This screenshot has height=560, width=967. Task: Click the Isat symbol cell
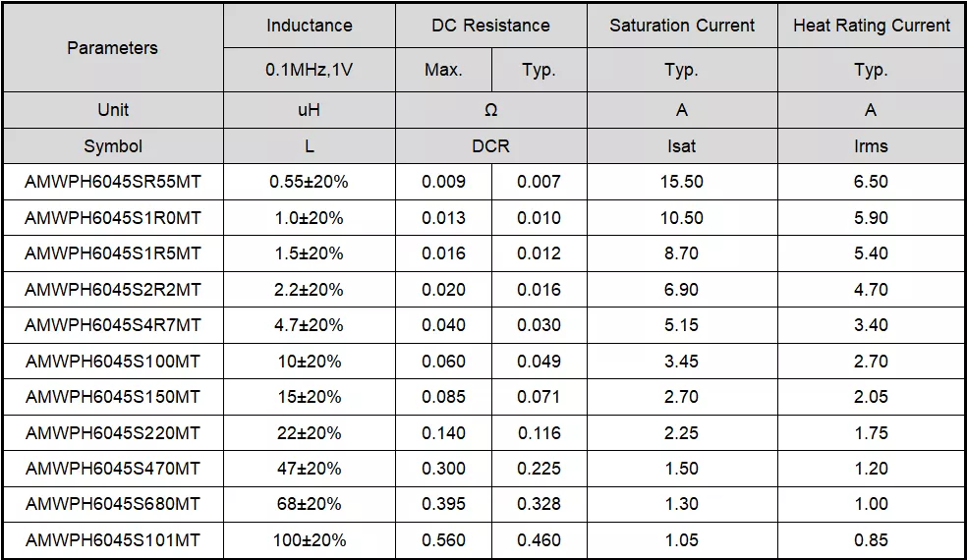click(x=682, y=146)
